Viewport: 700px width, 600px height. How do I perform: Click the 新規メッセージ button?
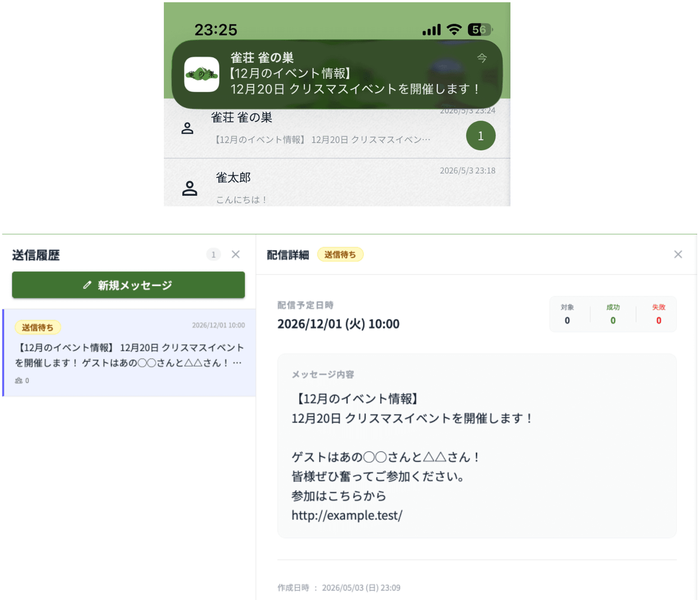click(128, 285)
